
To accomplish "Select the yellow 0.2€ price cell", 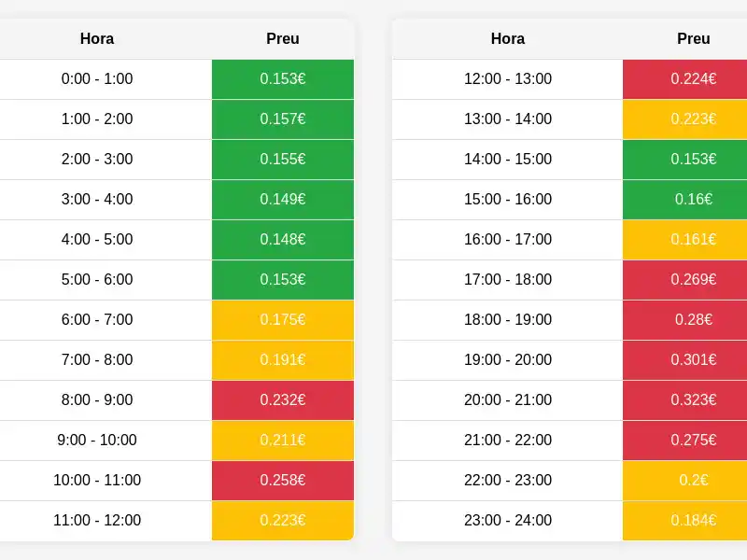I will click(694, 480).
